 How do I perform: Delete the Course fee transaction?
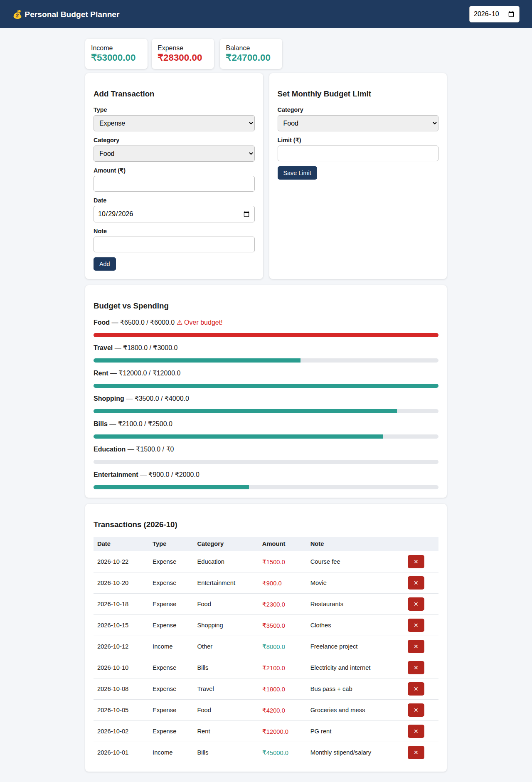[416, 562]
